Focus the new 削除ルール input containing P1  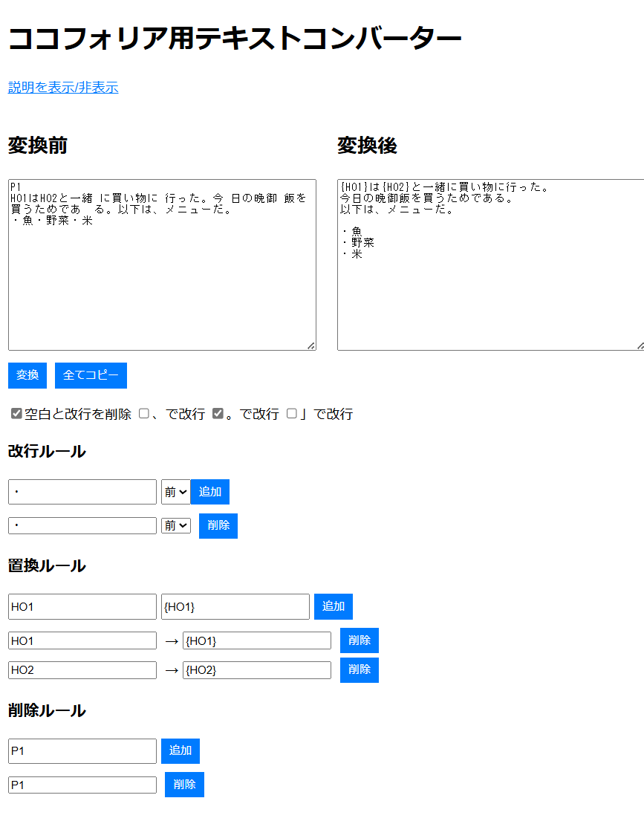pos(82,751)
